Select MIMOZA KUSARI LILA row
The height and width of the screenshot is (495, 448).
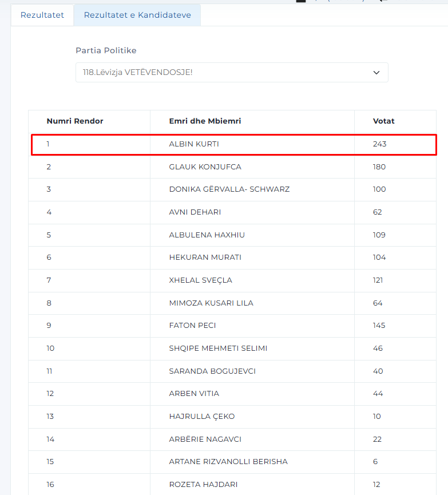click(x=232, y=303)
